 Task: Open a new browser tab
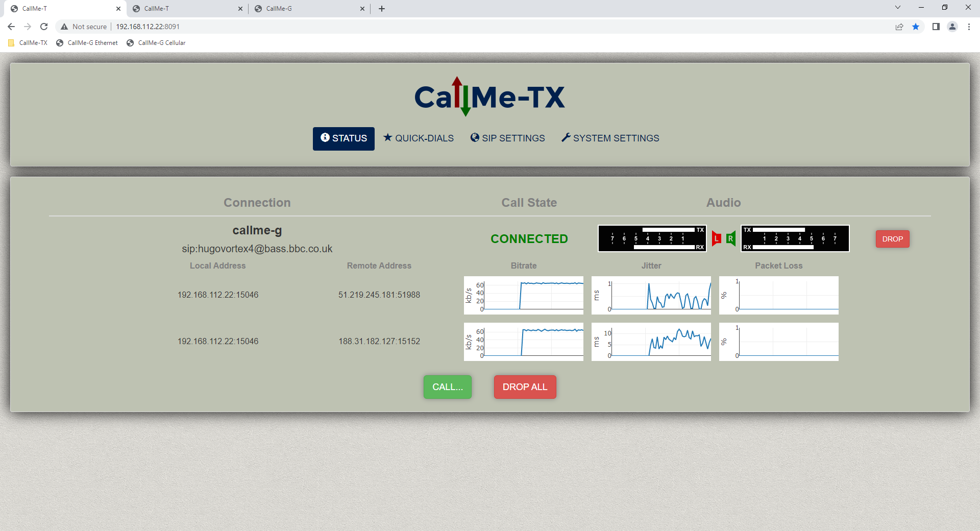382,9
